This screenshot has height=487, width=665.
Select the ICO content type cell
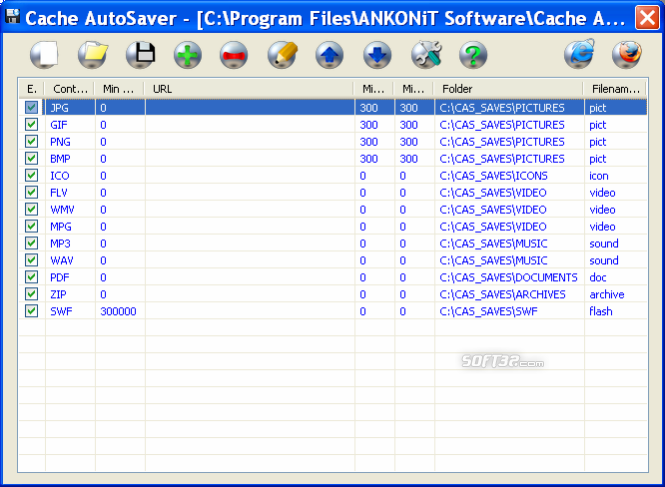coord(70,176)
